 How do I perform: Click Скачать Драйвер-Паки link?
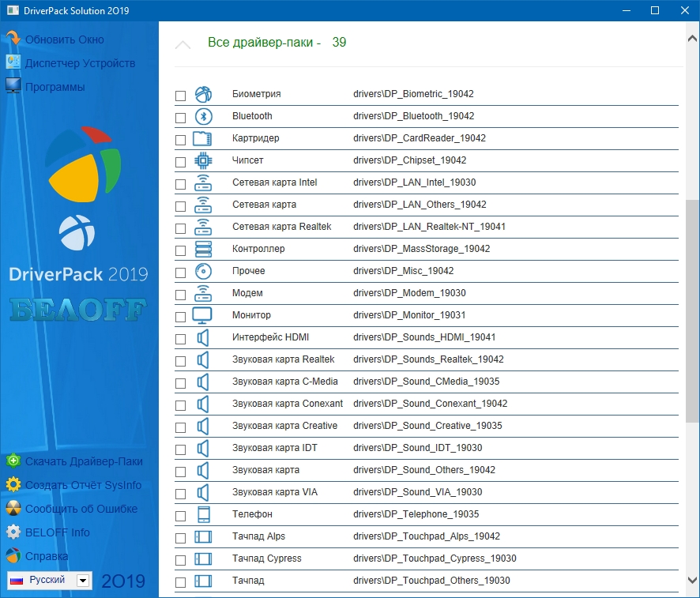click(x=84, y=461)
